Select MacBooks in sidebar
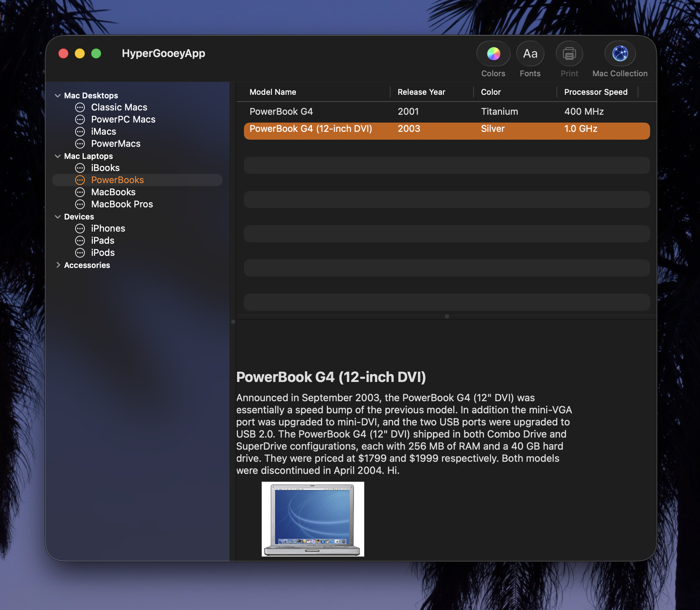Screen dimensions: 700x610 [113, 192]
